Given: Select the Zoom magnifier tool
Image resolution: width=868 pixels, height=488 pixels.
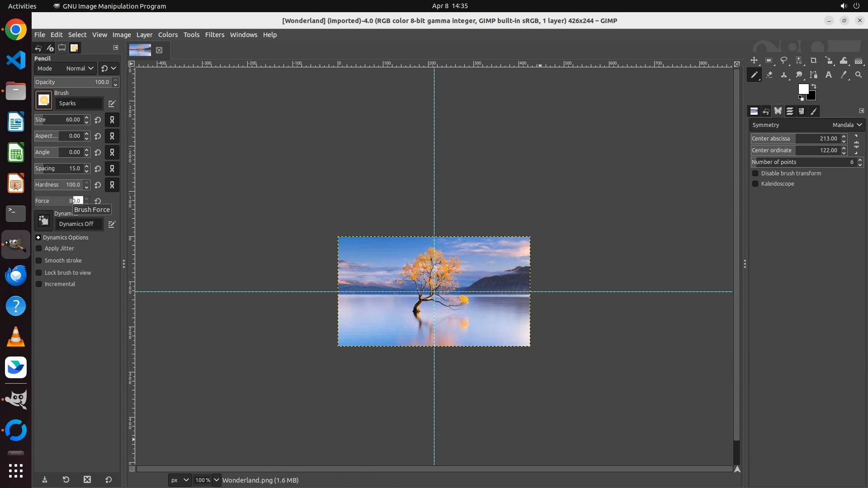Looking at the screenshot, I should coord(859,75).
